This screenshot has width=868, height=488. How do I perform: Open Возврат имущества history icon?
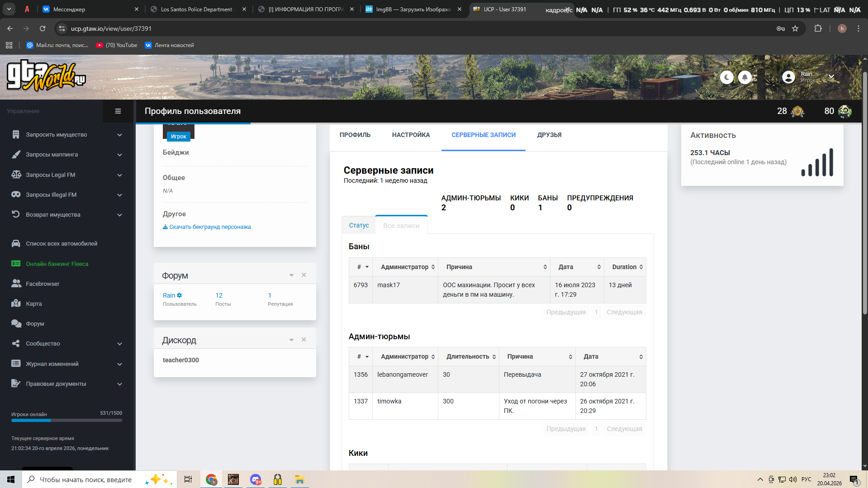pos(16,214)
